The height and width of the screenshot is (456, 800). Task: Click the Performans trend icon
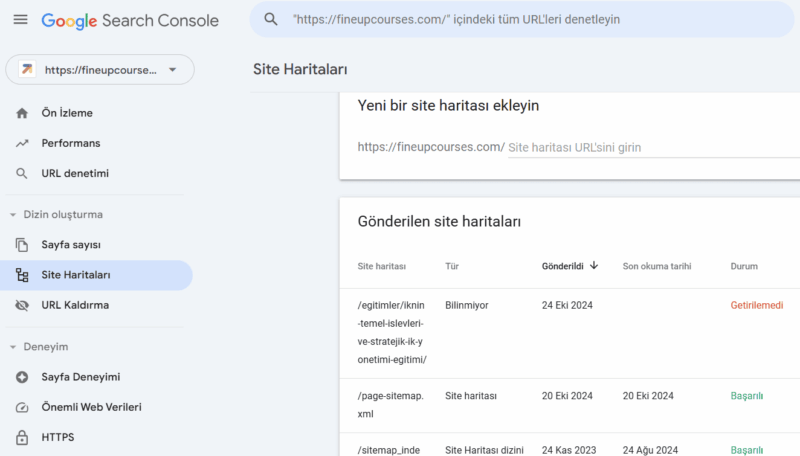pyautogui.click(x=21, y=143)
